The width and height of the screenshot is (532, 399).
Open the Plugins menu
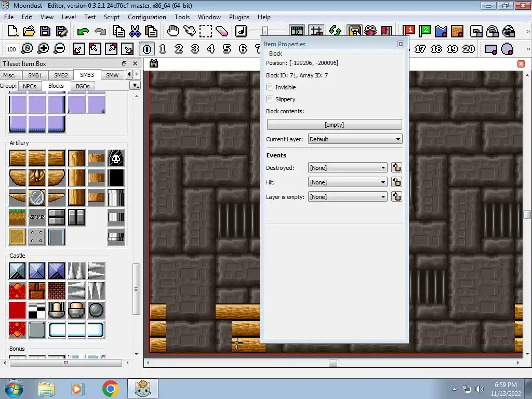pyautogui.click(x=239, y=17)
